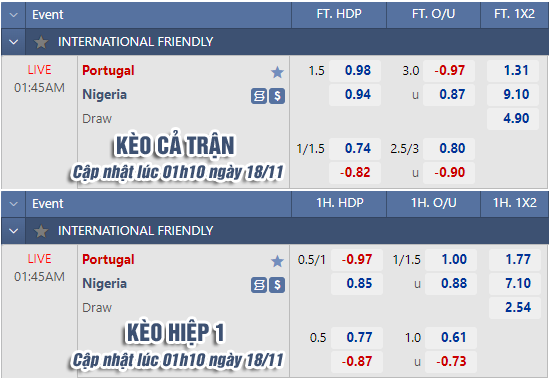551x381 pixels.
Task: Open live stats icon in full-time Nigeria row
Action: click(259, 96)
